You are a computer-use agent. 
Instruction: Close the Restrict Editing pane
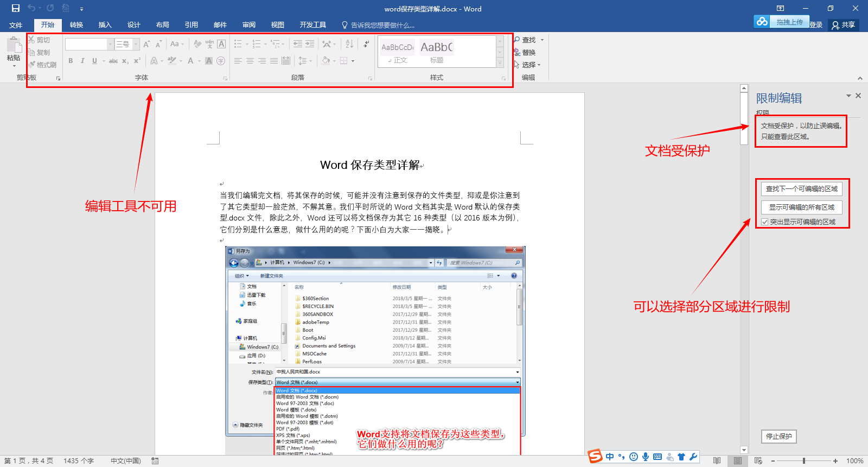pos(858,96)
